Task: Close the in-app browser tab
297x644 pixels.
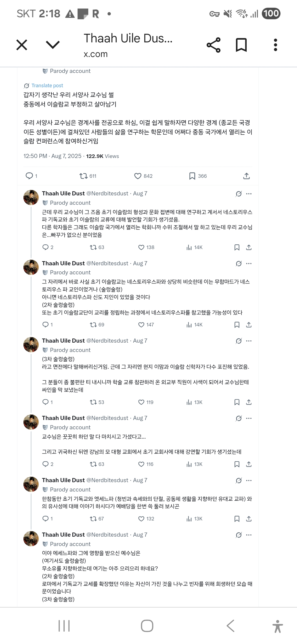Action: pyautogui.click(x=22, y=45)
